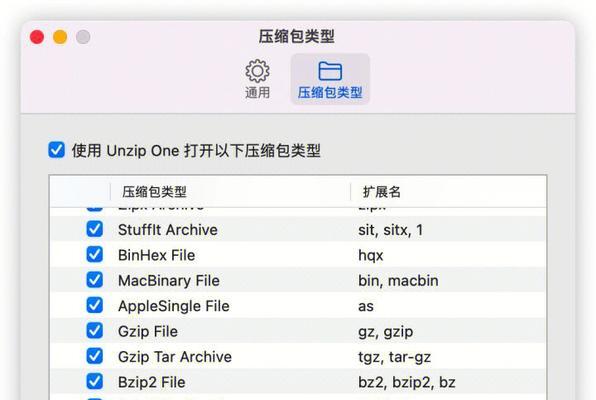
Task: Sort by 压缩包类型 column header
Action: point(230,192)
